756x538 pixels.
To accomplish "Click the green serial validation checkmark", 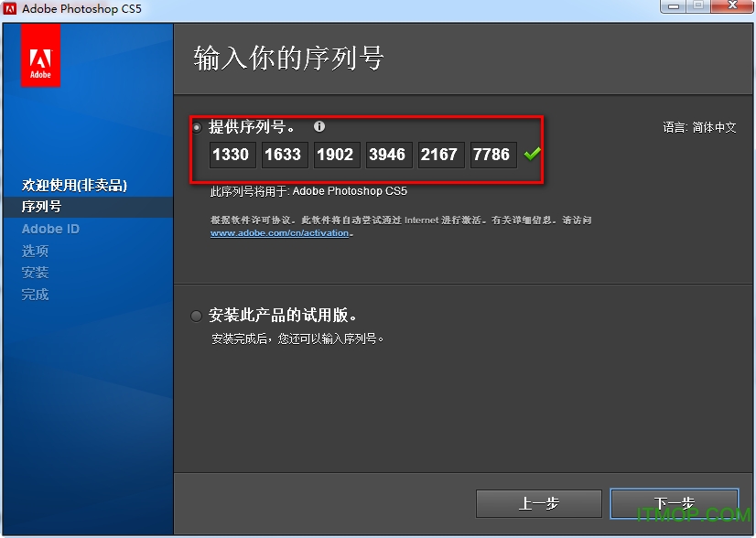I will pyautogui.click(x=533, y=154).
